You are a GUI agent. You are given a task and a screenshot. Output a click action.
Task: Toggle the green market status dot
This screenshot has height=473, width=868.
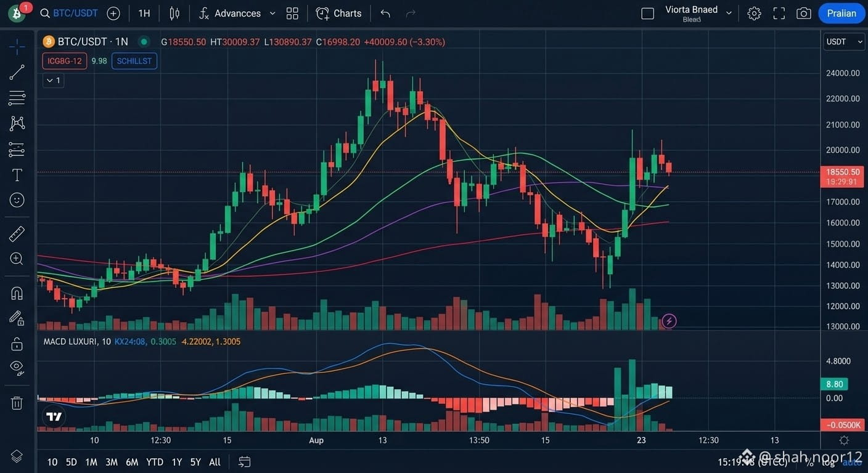144,42
